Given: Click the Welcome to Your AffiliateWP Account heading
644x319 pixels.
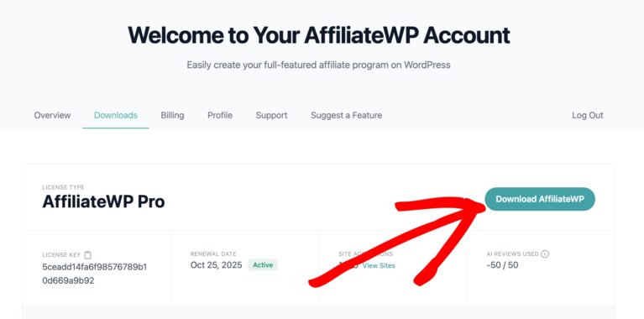Looking at the screenshot, I should [x=319, y=35].
